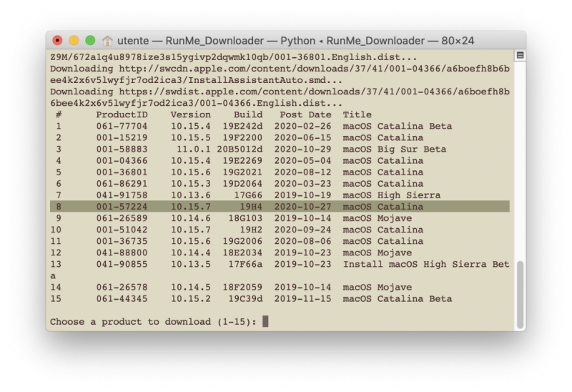This screenshot has width=572, height=392.
Task: Click build number 19H2
Action: tap(251, 230)
